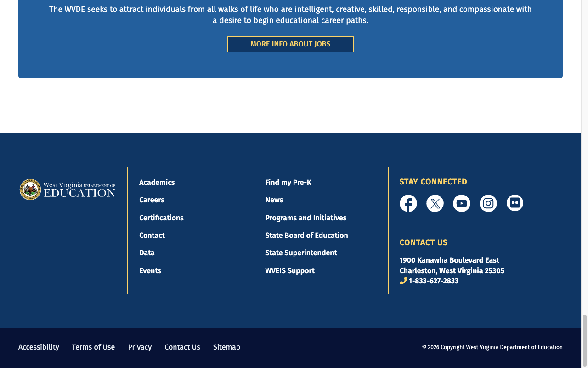The width and height of the screenshot is (588, 368).
Task: Call the 1-833-627-2833 phone number
Action: click(x=434, y=281)
